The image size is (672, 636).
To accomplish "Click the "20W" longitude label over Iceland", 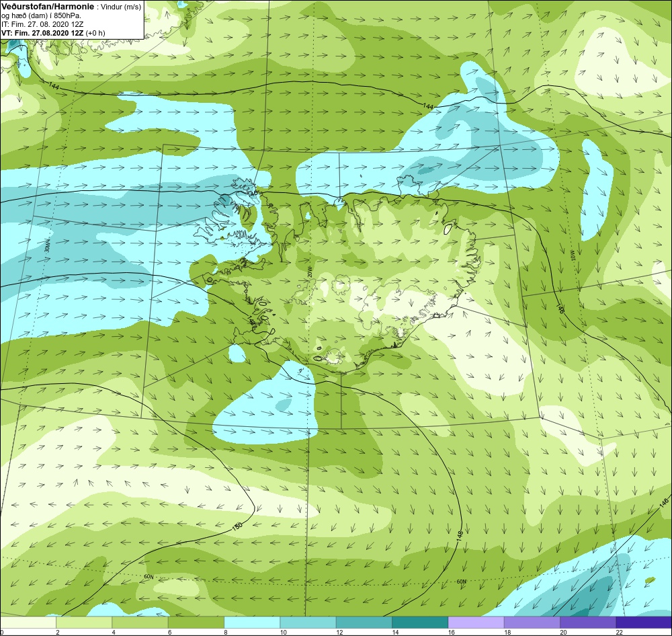I will [x=309, y=272].
